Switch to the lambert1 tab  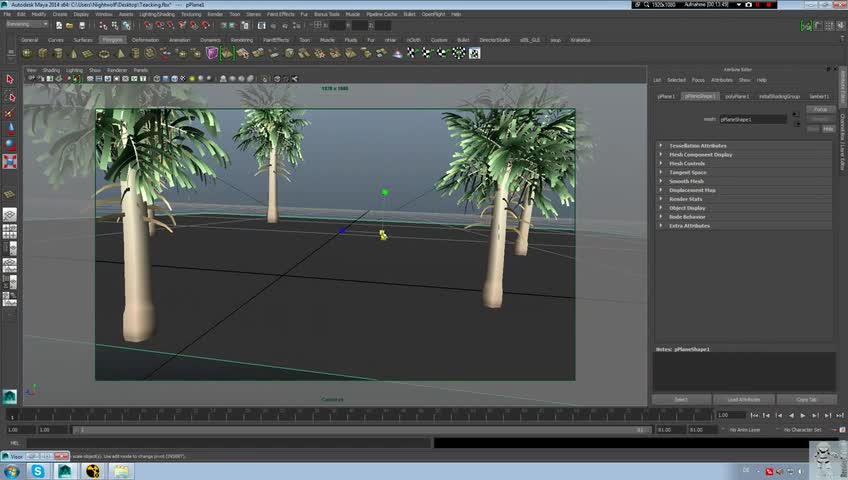[819, 96]
